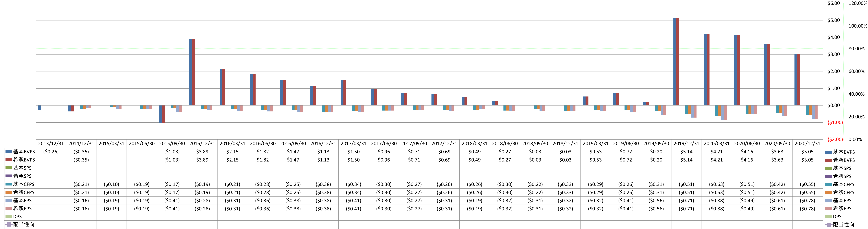Select the 基本SPS row label in data table
This screenshot has width=868, height=229.
tap(22, 168)
